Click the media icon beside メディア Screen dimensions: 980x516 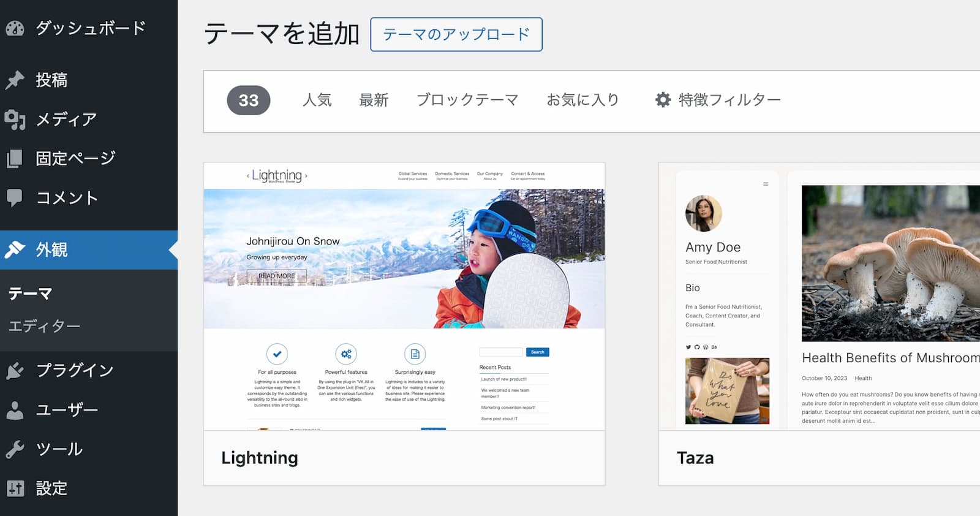(x=15, y=120)
